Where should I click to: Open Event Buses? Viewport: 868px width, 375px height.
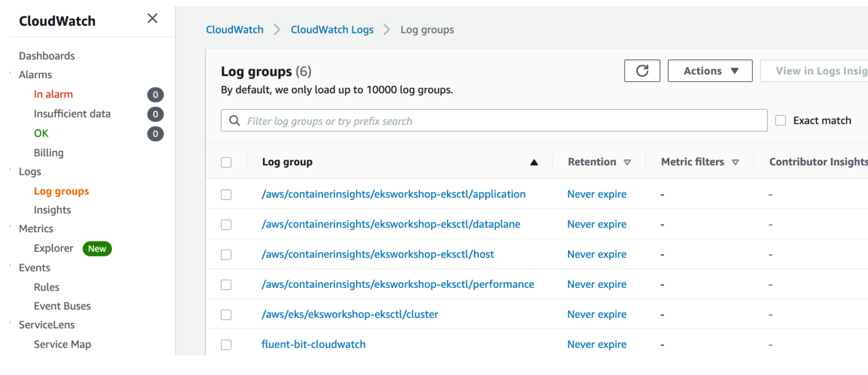coord(62,306)
